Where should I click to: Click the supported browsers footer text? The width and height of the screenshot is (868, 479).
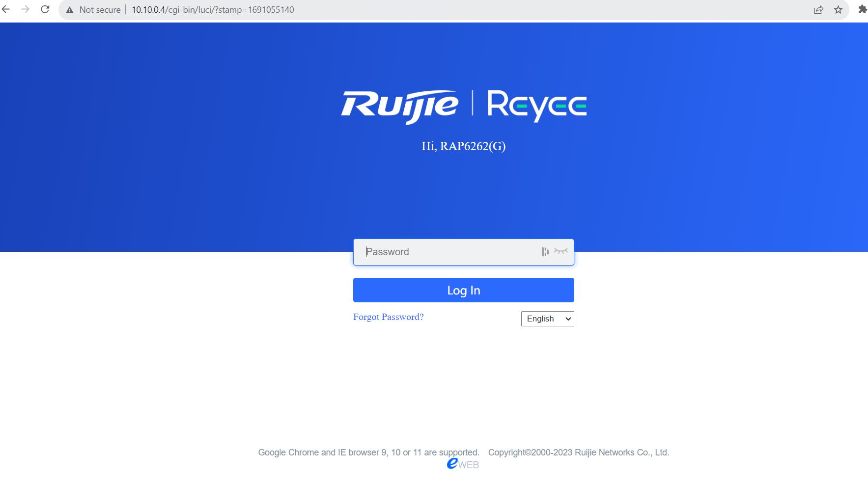pos(368,452)
